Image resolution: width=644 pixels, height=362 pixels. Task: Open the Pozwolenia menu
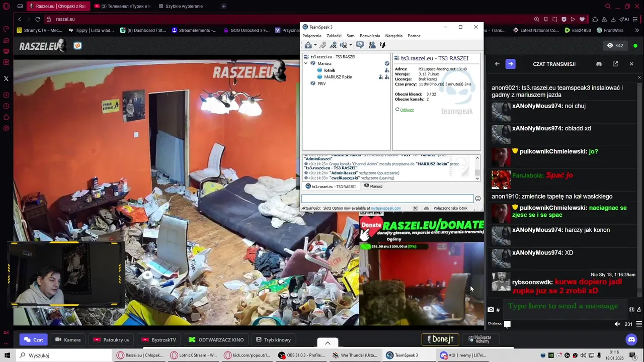370,36
